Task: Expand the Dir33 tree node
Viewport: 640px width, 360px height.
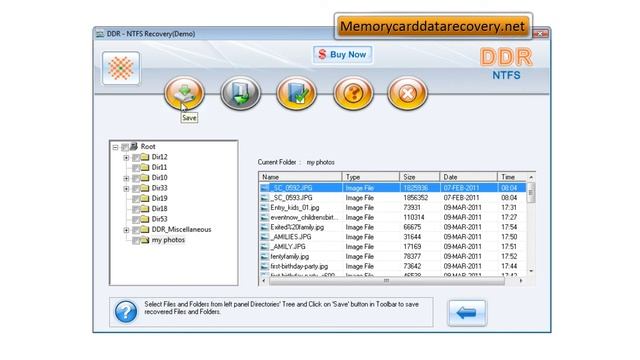Action: coord(126,189)
